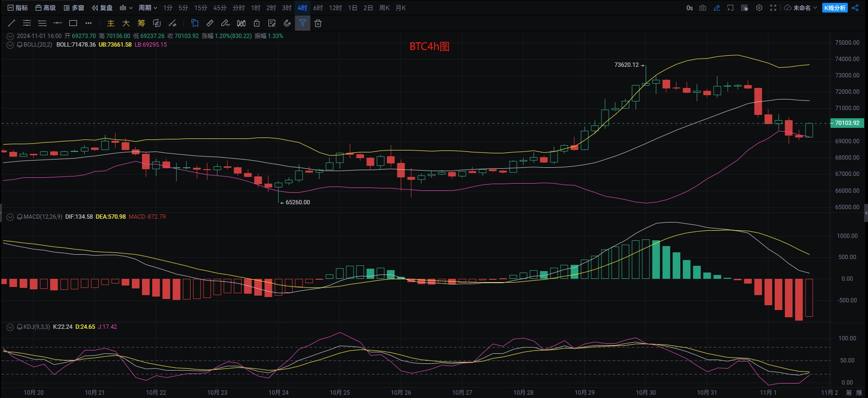Open the 周期 period dropdown
This screenshot has width=868, height=398.
(x=148, y=8)
